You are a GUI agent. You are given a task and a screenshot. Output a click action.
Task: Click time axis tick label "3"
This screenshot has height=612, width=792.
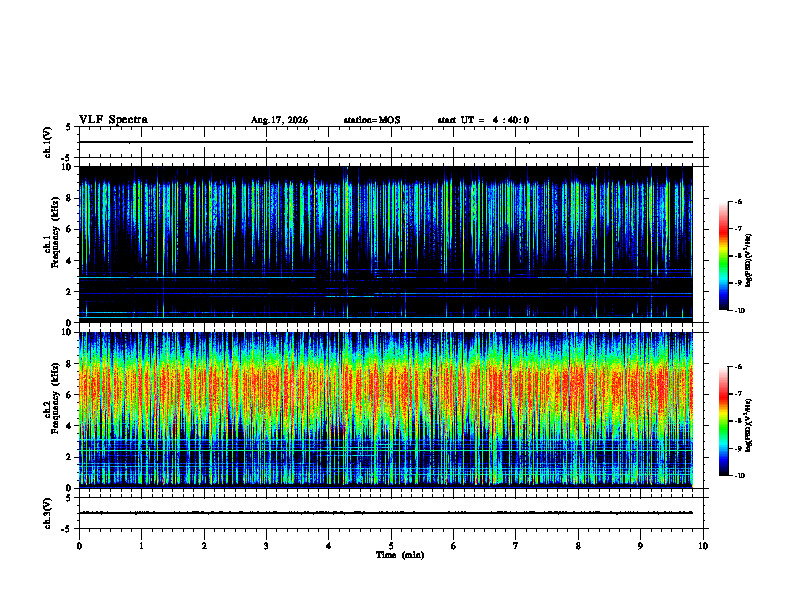point(266,546)
